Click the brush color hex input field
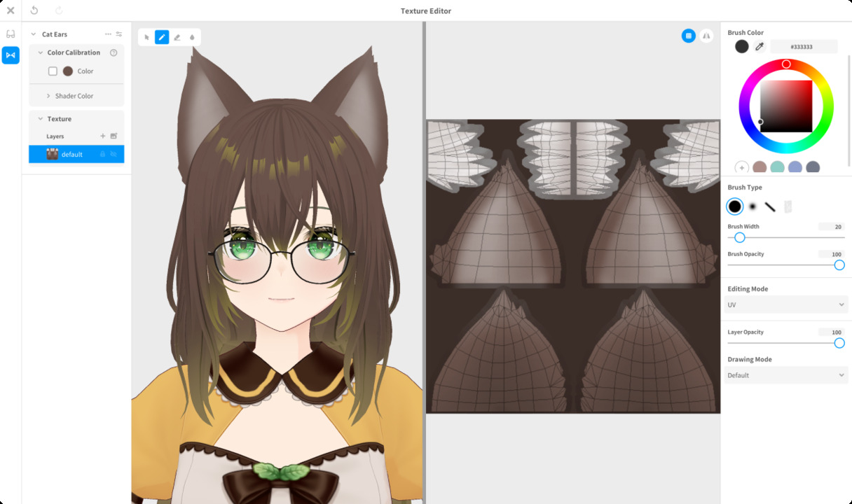The height and width of the screenshot is (504, 852). click(803, 47)
